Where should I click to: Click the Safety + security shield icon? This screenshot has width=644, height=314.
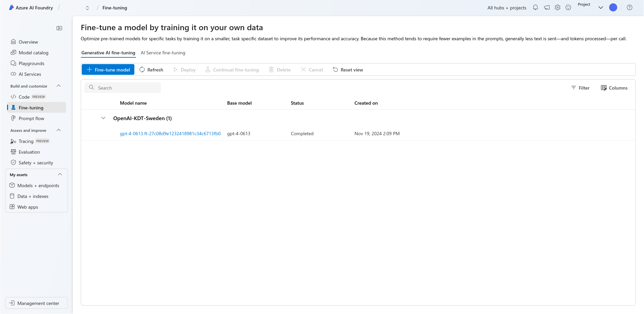pyautogui.click(x=13, y=162)
